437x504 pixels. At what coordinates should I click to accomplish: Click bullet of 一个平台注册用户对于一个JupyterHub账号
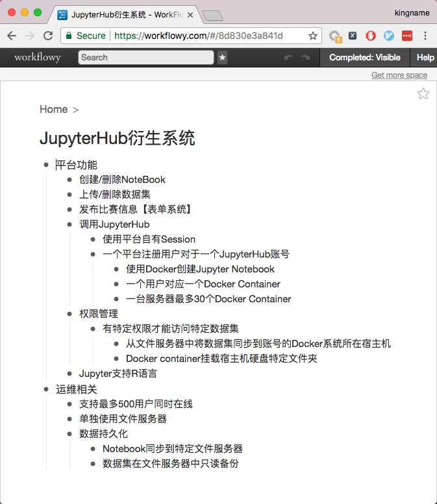pos(93,254)
